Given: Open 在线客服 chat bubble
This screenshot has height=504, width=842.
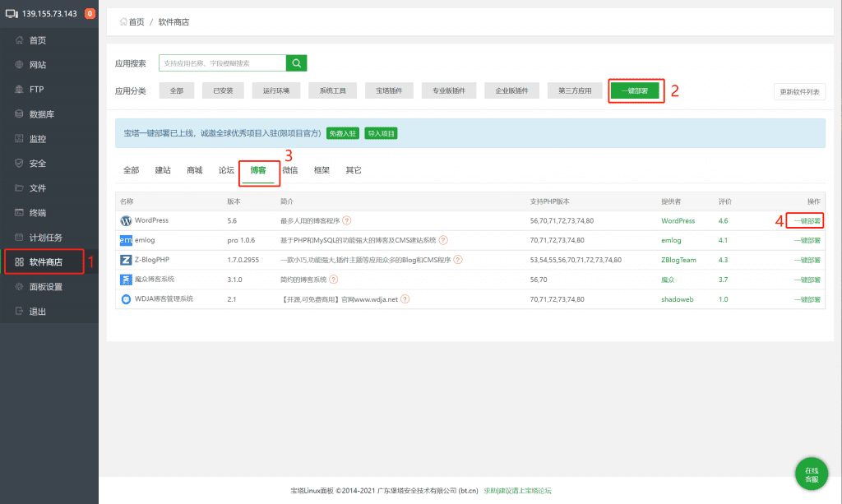Looking at the screenshot, I should pos(812,474).
